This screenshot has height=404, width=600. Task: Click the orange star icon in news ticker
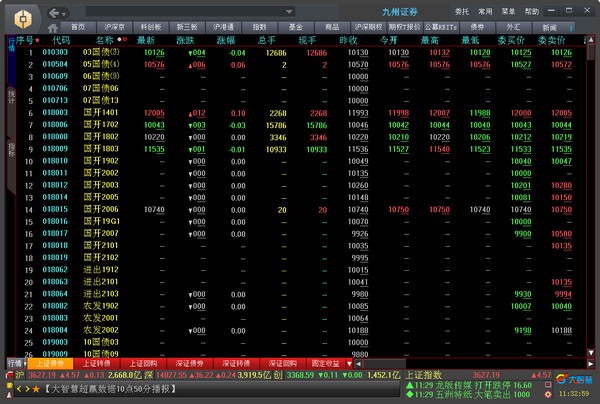point(36,389)
